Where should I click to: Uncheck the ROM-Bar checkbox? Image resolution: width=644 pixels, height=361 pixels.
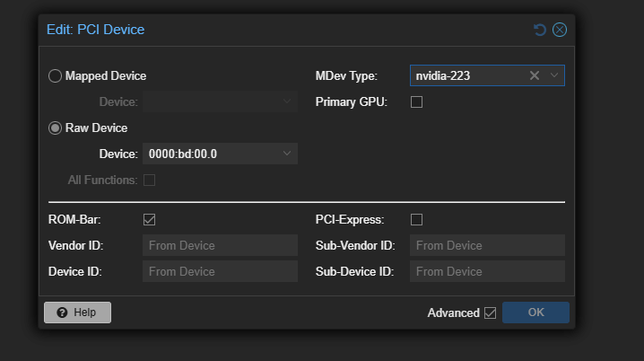coord(149,219)
